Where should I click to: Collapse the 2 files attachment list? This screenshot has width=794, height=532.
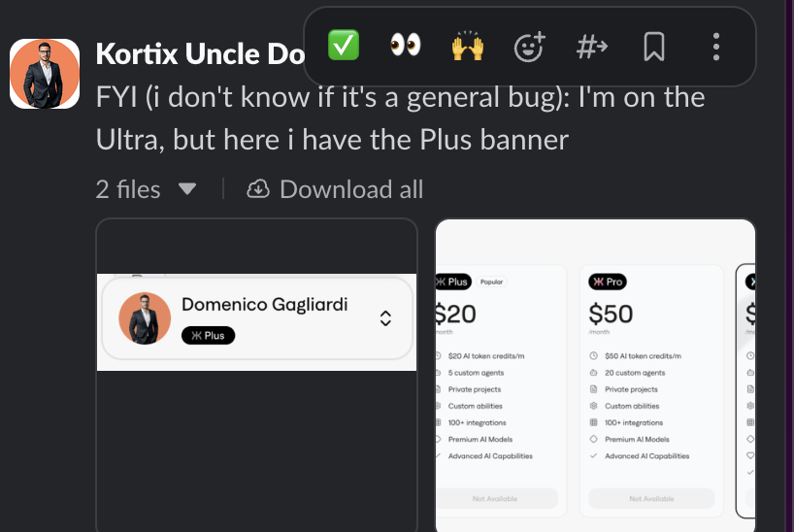point(187,188)
